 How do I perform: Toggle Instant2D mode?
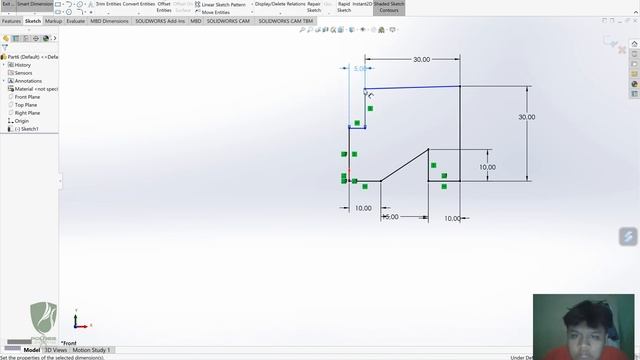(x=362, y=4)
